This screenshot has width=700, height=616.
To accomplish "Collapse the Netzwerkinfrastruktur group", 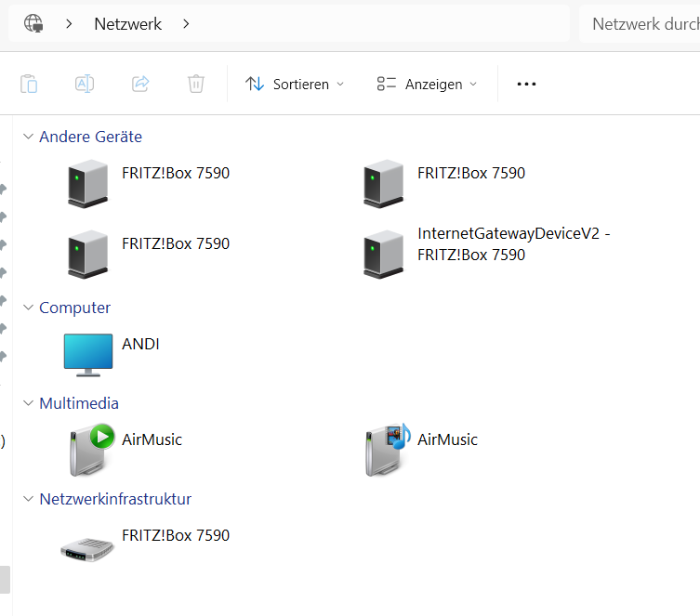I will (28, 499).
